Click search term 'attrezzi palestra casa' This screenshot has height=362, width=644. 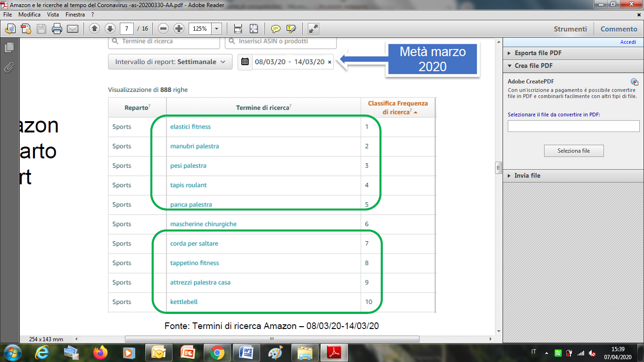[x=200, y=282]
